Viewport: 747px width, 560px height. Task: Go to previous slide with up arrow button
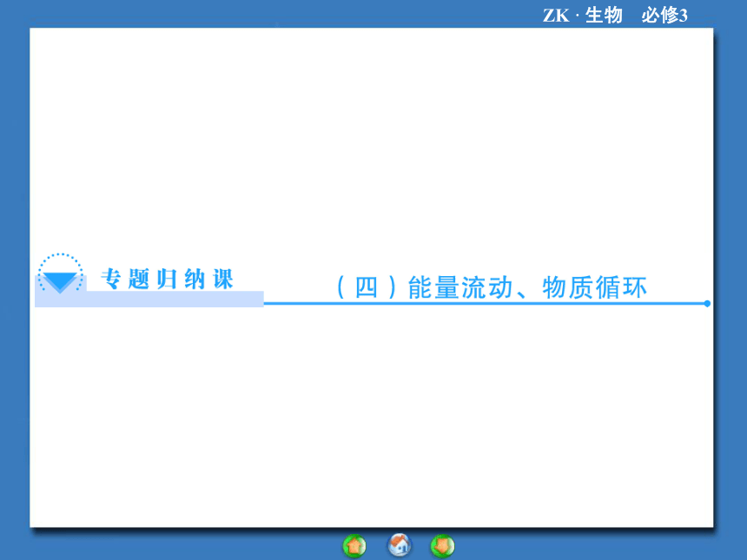coord(354,546)
